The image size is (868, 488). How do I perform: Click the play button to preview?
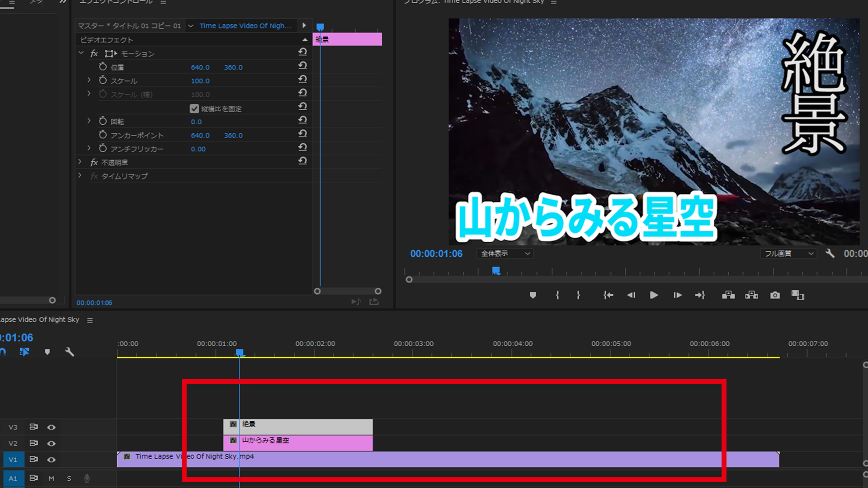tap(653, 294)
